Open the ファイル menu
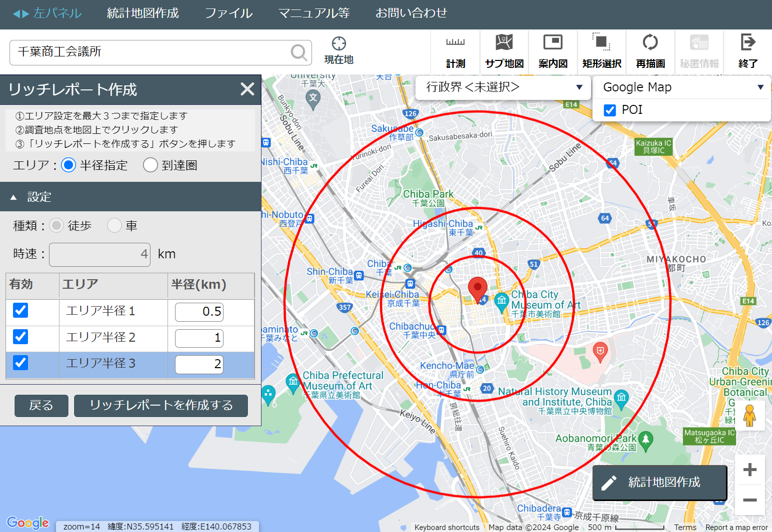 pyautogui.click(x=228, y=13)
